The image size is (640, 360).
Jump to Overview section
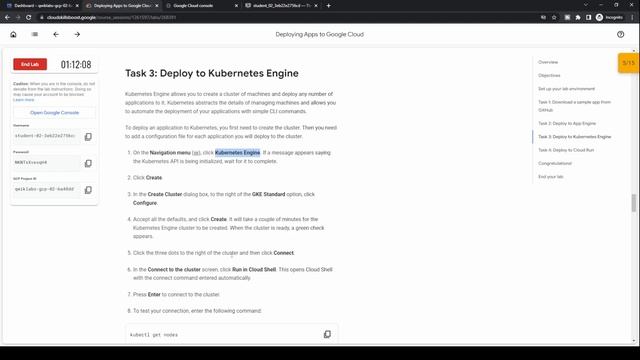(548, 62)
